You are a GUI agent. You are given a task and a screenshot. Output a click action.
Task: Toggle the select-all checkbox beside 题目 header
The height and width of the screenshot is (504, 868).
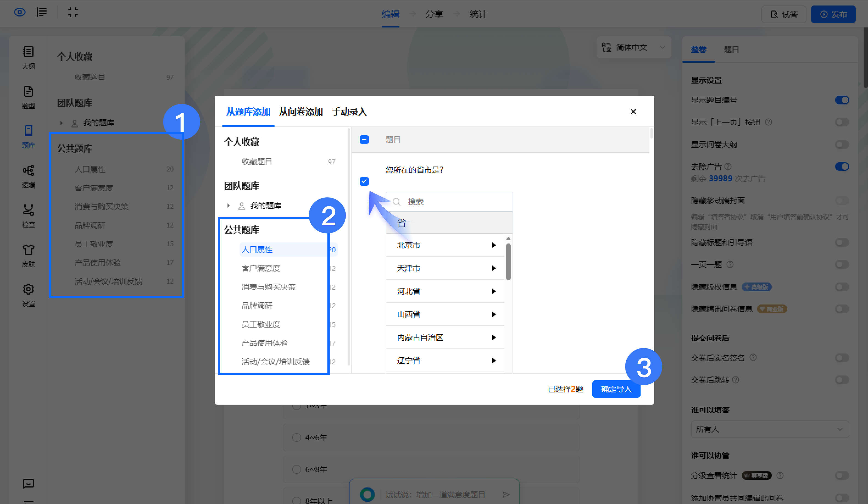(x=364, y=140)
